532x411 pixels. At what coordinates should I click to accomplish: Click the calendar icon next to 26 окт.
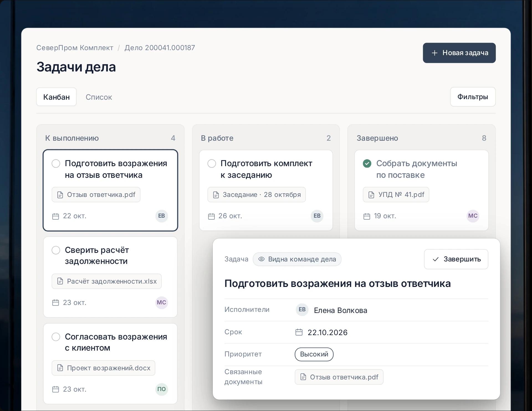211,216
